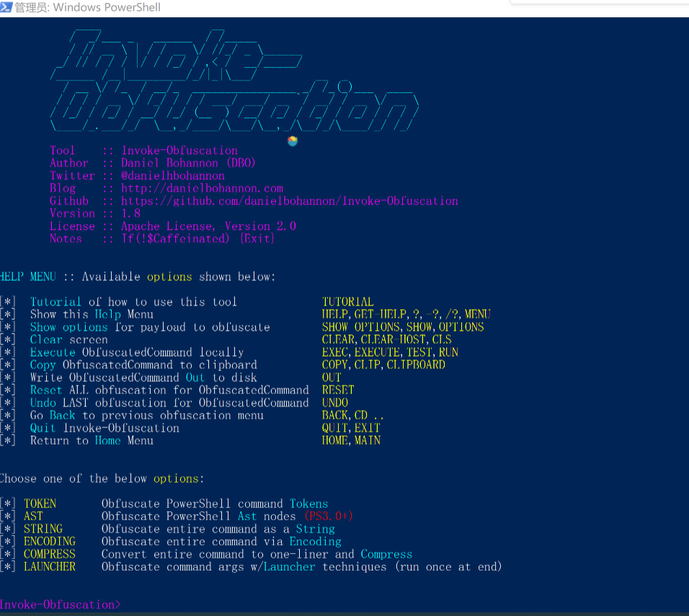
Task: Click 'CLEAR,CLEAR-HOST,CLS' commands
Action: pos(387,339)
